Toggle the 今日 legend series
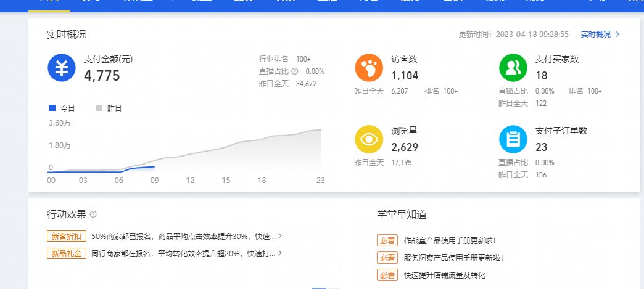644x289 pixels. (62, 108)
